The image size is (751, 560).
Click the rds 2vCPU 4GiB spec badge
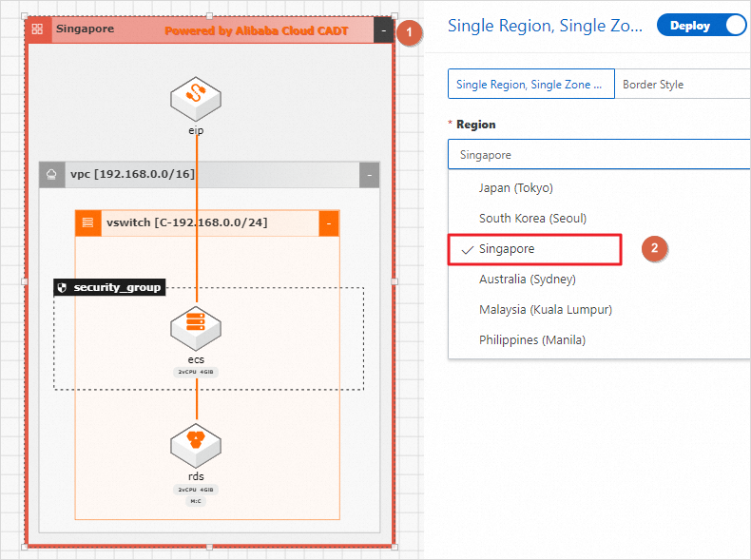[196, 490]
